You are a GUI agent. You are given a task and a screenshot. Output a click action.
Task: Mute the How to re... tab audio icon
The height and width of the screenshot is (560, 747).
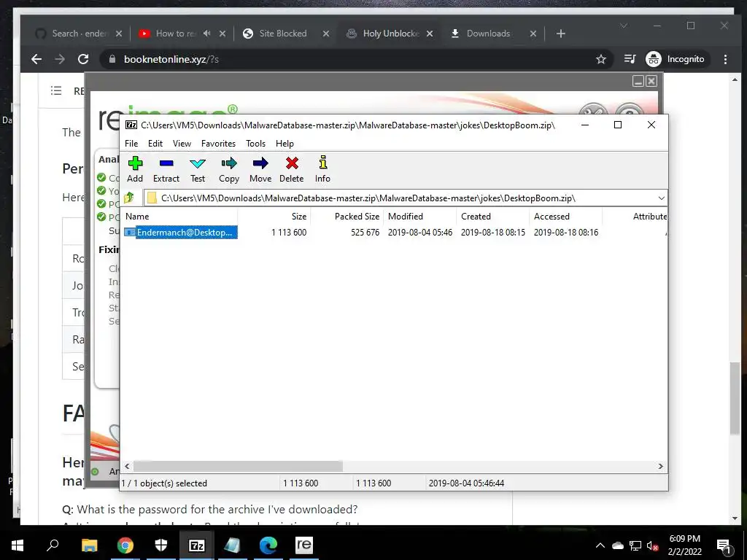click(x=206, y=34)
